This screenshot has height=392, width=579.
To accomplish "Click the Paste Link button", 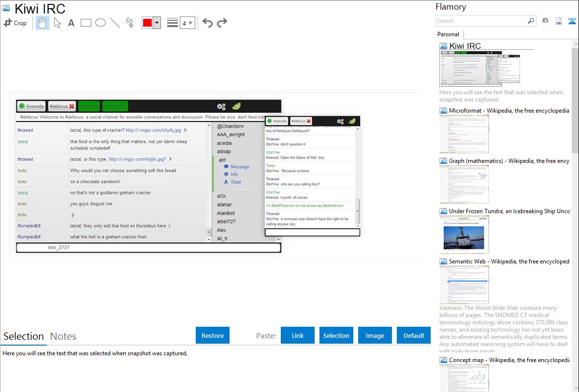I will click(298, 335).
